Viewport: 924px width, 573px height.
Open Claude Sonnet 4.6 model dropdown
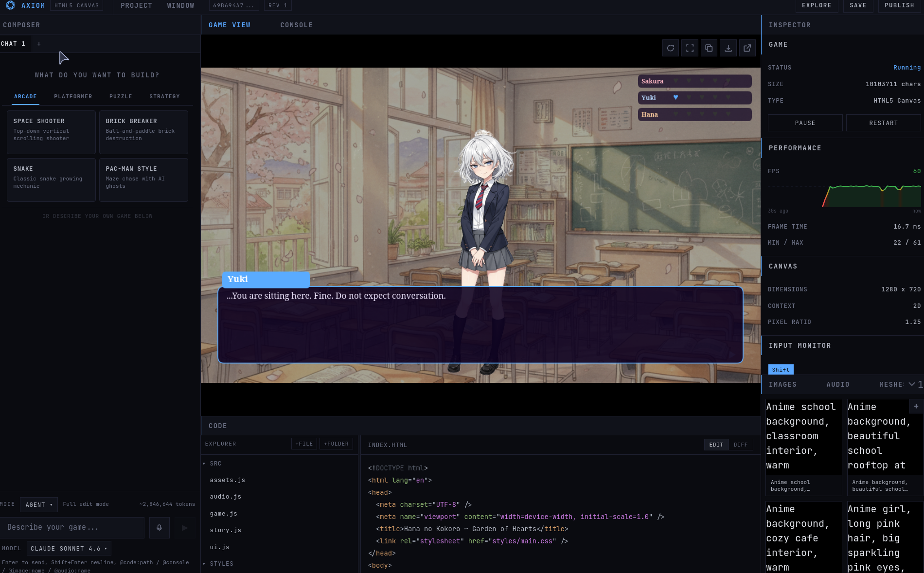point(69,548)
